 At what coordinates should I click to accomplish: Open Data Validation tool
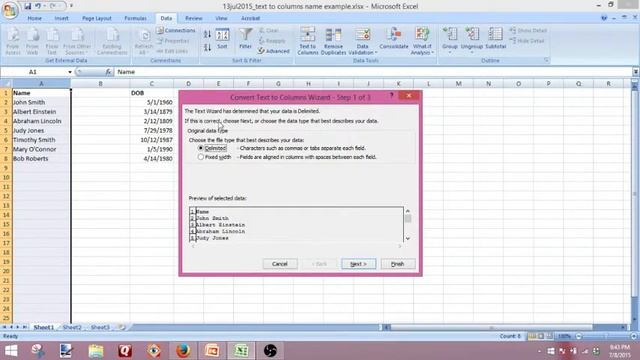coord(362,41)
